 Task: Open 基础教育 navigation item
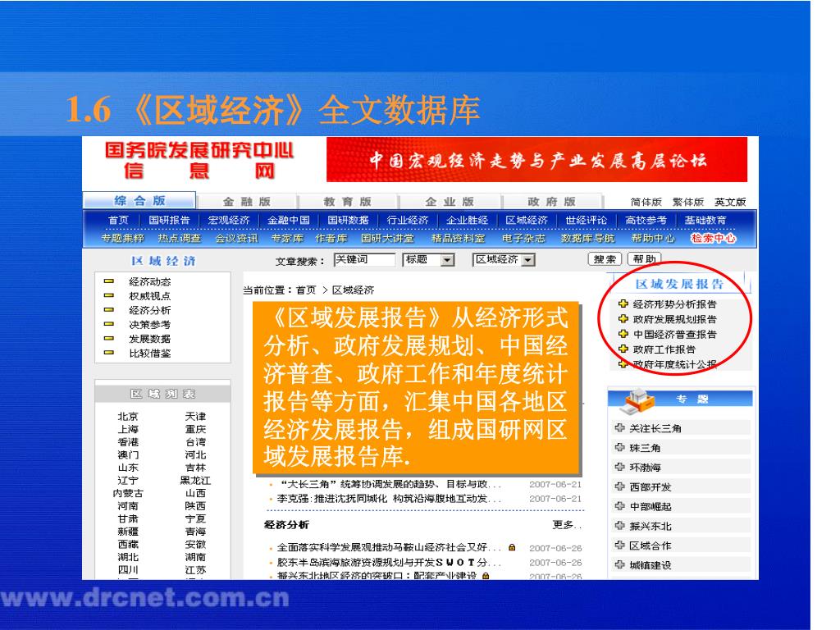[705, 220]
